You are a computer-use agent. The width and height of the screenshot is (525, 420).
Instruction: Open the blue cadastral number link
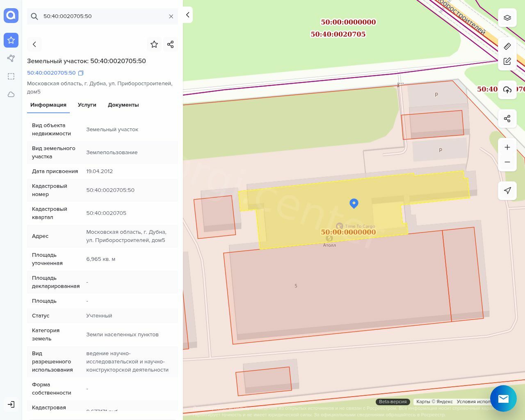tap(51, 73)
